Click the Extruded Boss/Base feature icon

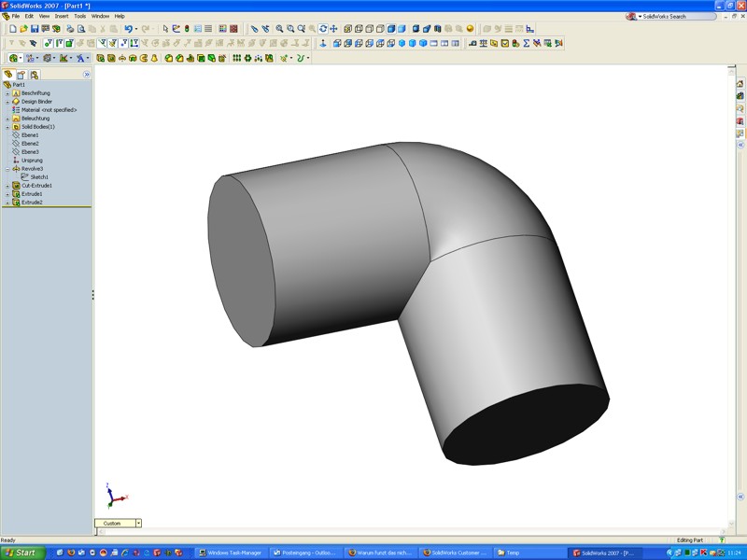coord(101,58)
